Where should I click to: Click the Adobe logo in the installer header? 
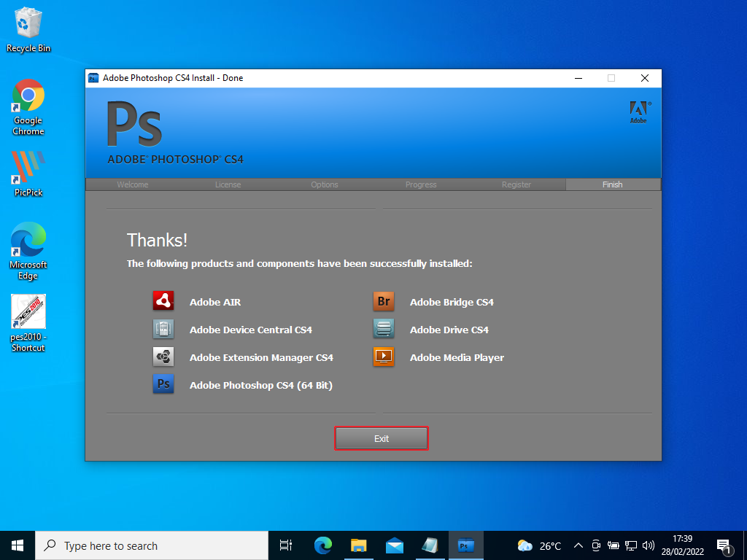pos(638,113)
